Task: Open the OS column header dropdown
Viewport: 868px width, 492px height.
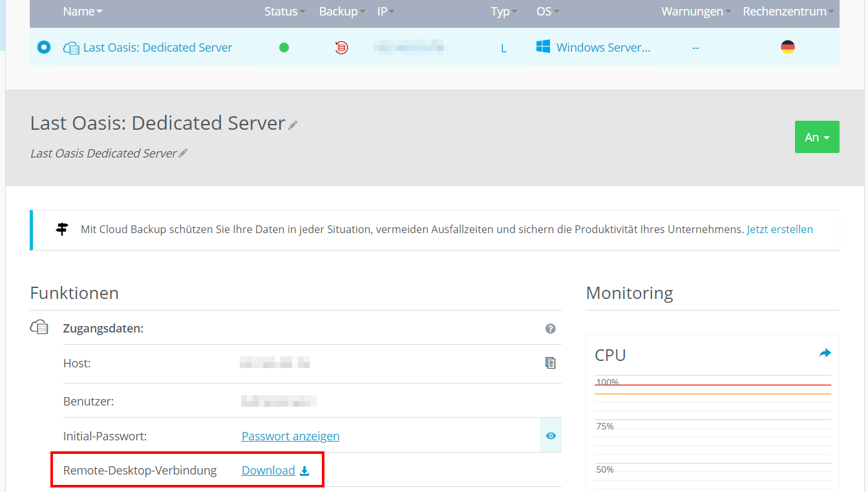Action: click(x=548, y=12)
